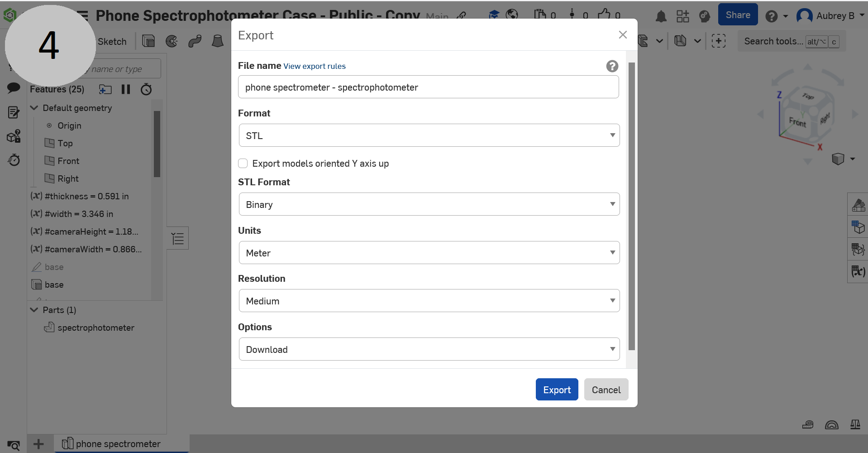Close the Export dialog
868x453 pixels.
click(623, 35)
